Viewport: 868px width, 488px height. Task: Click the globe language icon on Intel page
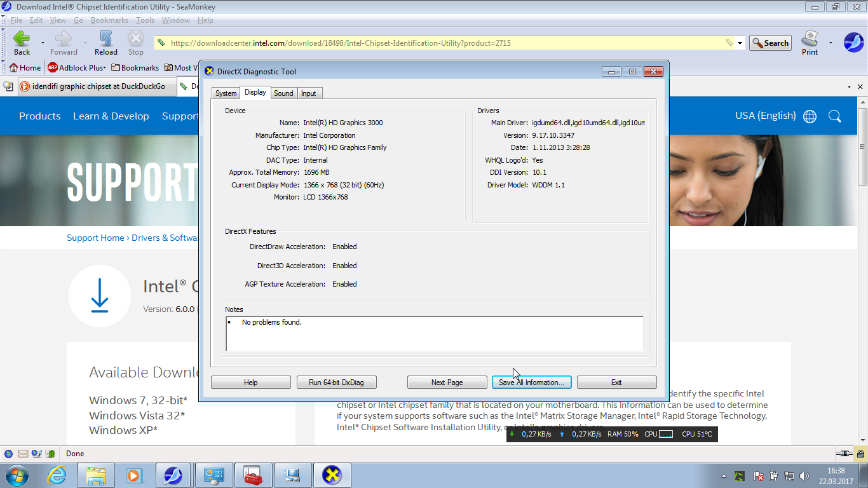(x=810, y=116)
